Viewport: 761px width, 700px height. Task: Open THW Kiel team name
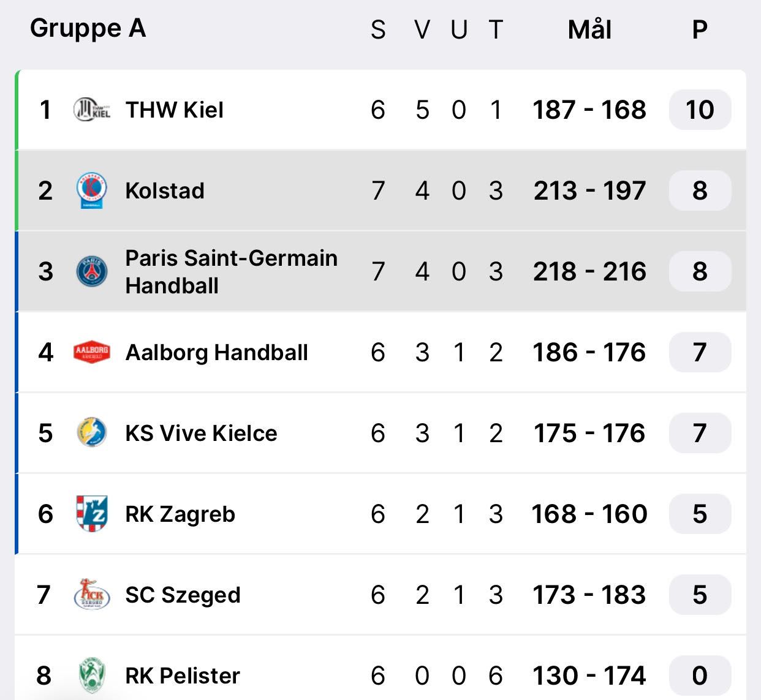point(175,110)
